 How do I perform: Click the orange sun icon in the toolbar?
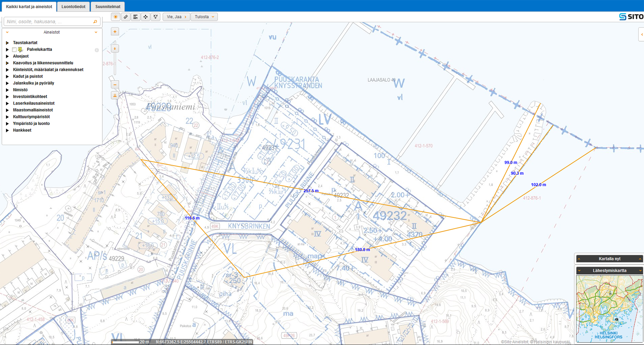[x=116, y=17]
